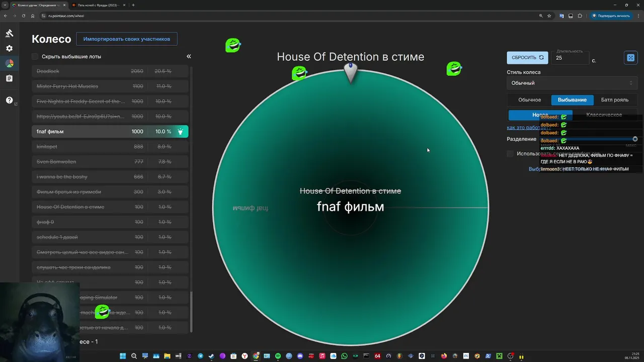Click the dice random icon button

630,58
